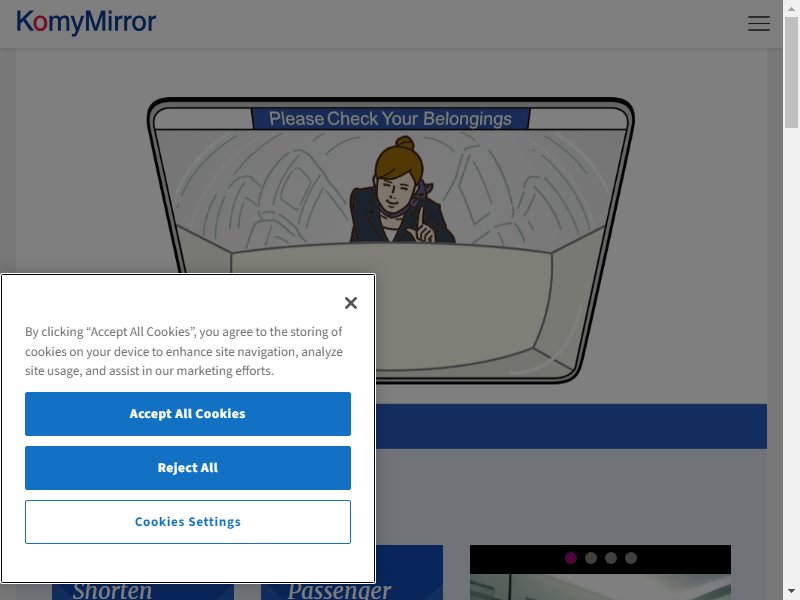Click the dark blue banner bar
This screenshot has height=600, width=800.
point(571,427)
